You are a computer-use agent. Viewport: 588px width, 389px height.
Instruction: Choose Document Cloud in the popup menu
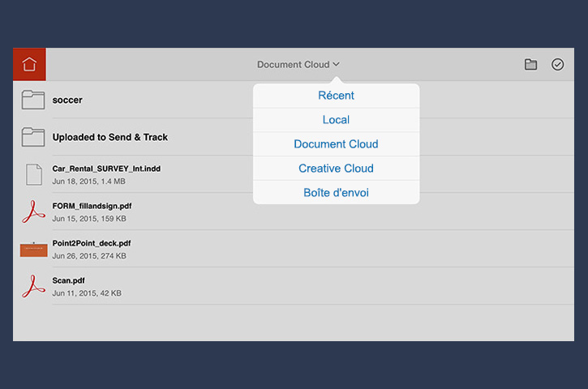click(x=336, y=144)
